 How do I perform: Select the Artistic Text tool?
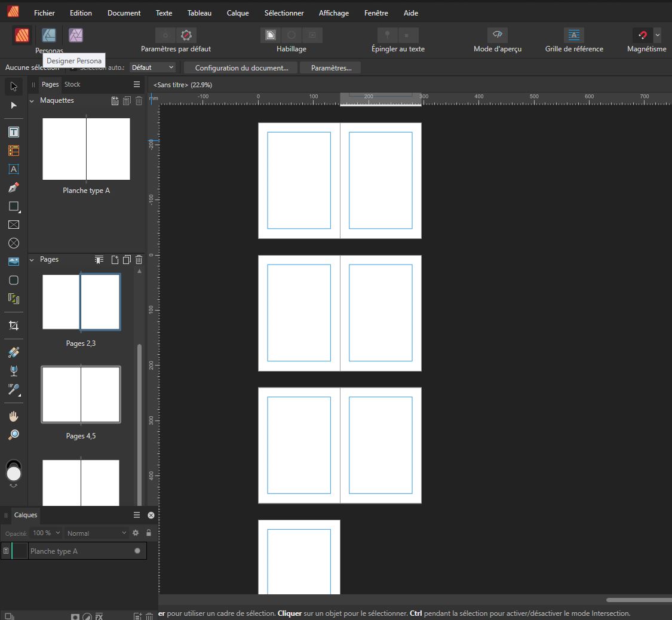14,169
